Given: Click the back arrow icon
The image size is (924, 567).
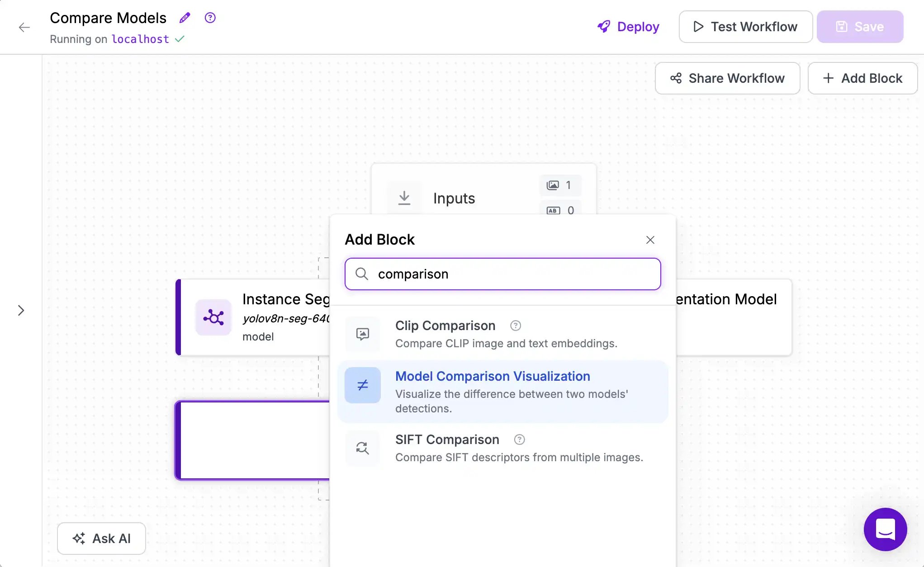Looking at the screenshot, I should pyautogui.click(x=24, y=27).
